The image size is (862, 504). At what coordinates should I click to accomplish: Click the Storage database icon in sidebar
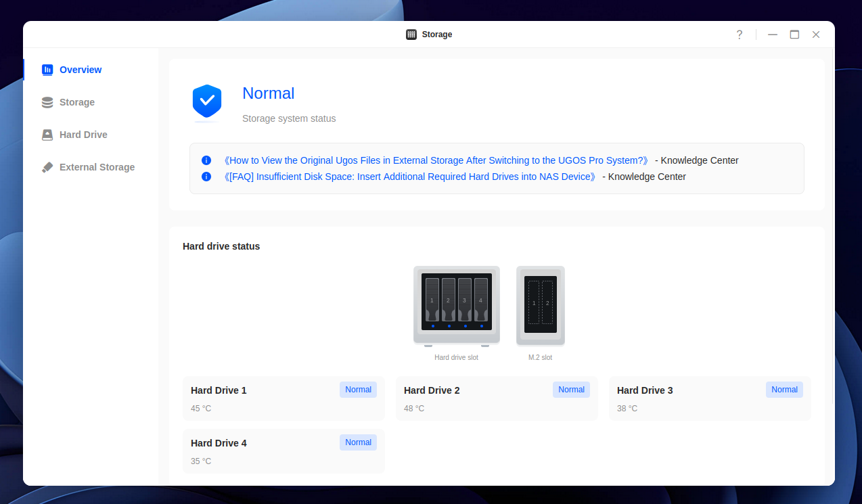[47, 102]
